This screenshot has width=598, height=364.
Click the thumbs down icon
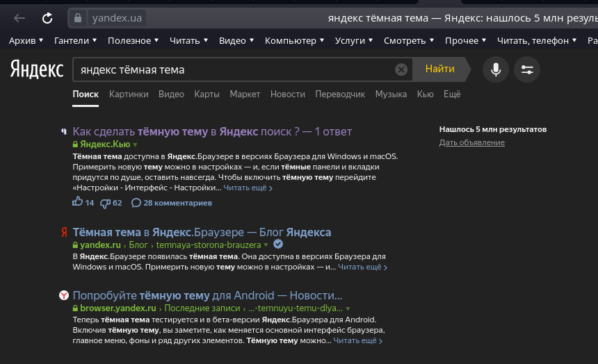click(x=105, y=203)
